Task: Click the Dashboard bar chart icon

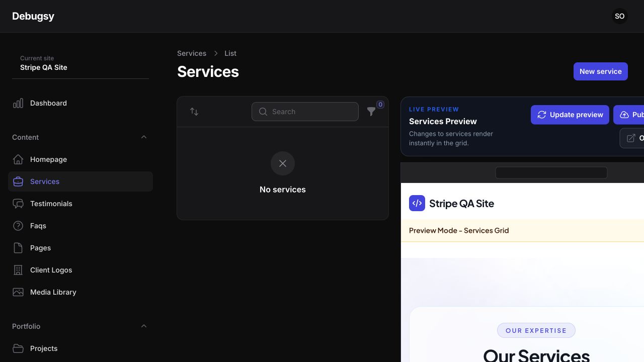Action: pyautogui.click(x=18, y=103)
